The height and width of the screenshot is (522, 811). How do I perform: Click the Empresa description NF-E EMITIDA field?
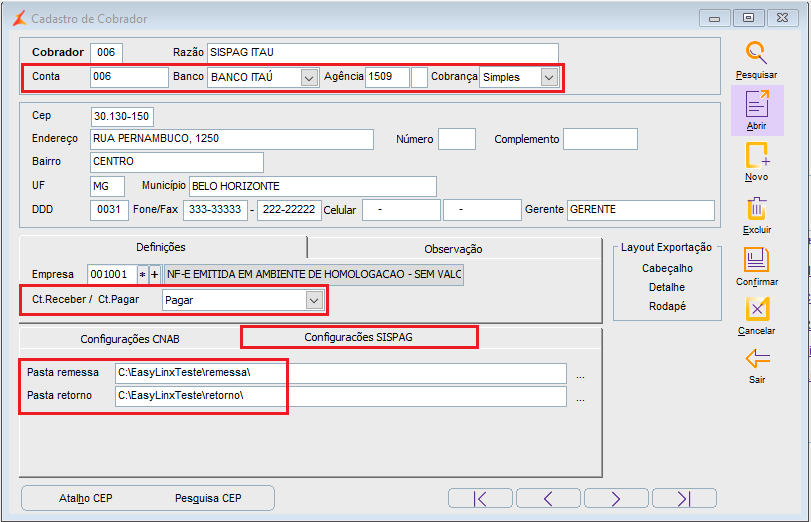(314, 275)
